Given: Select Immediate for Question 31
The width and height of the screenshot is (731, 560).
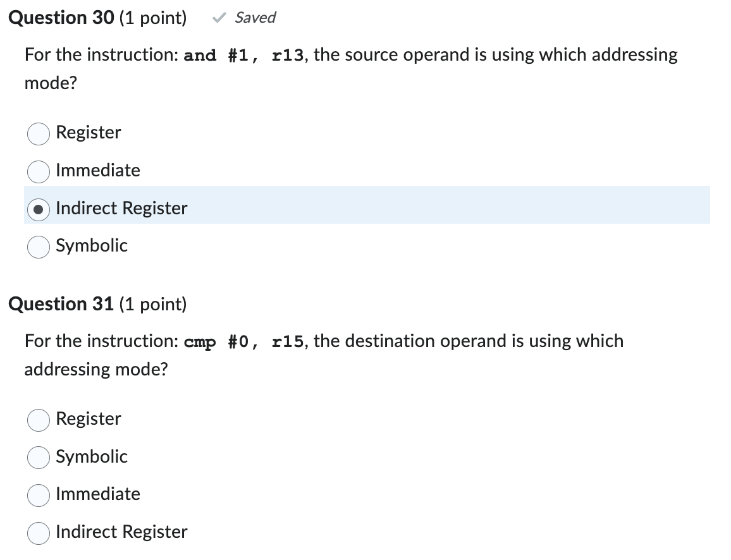Looking at the screenshot, I should tap(38, 496).
